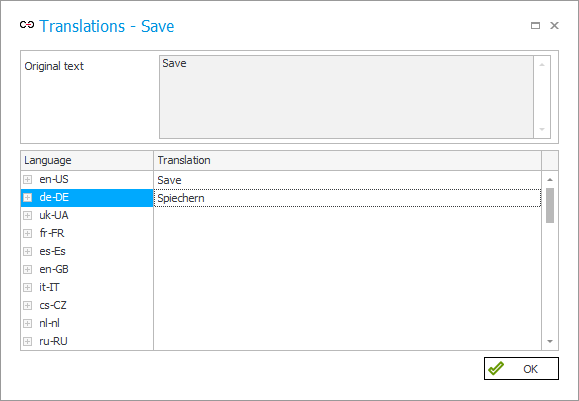
Task: Click the Original text box
Action: [346, 97]
